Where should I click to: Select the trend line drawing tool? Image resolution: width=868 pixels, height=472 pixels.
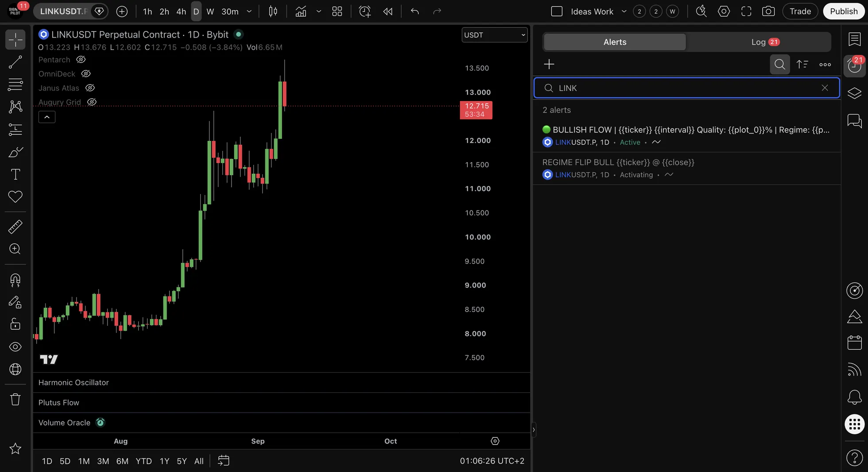pyautogui.click(x=15, y=62)
